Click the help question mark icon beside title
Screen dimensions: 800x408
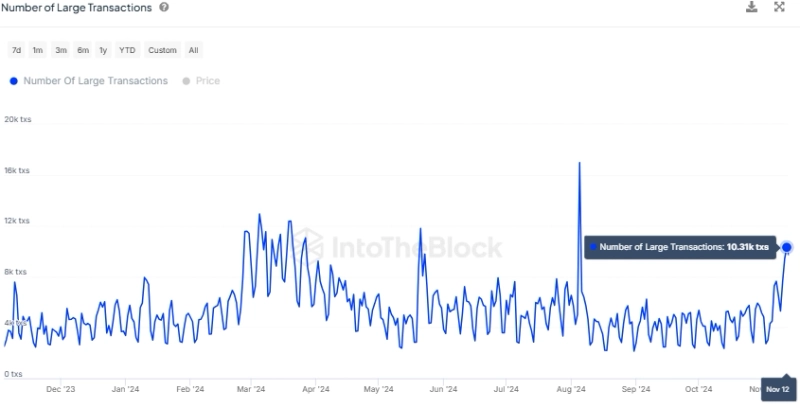click(164, 8)
